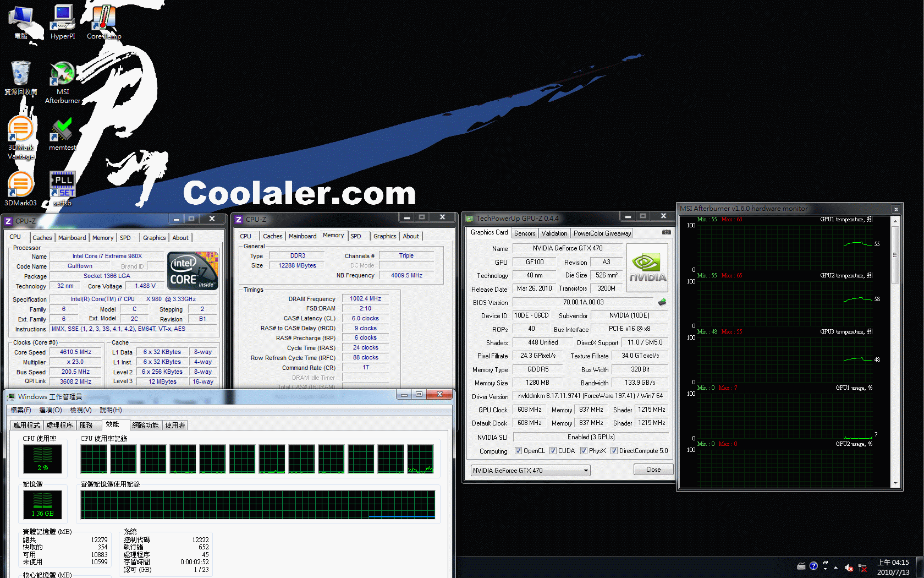Open the 選項(O) menu in Task Manager
This screenshot has height=578, width=924.
tap(51, 410)
